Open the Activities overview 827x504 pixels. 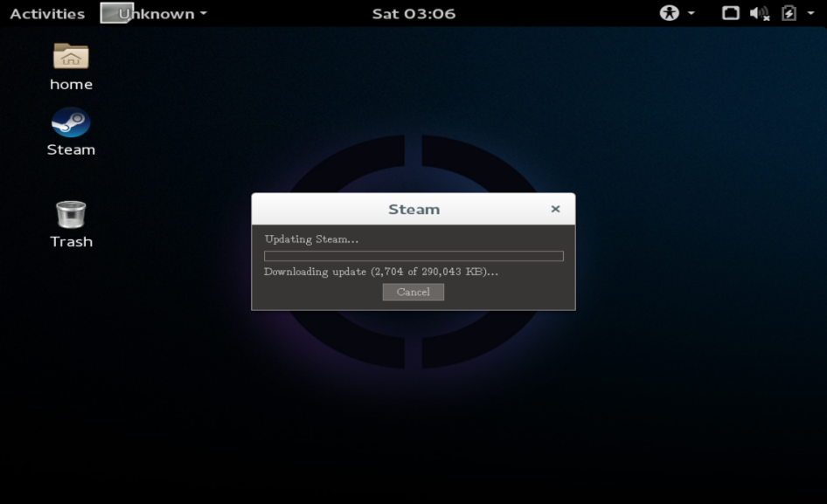coord(47,14)
